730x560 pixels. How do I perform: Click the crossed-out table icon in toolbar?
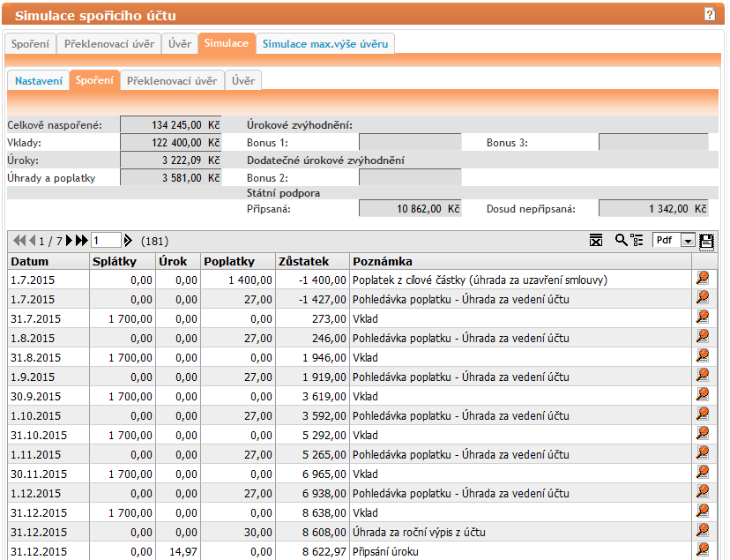[596, 240]
